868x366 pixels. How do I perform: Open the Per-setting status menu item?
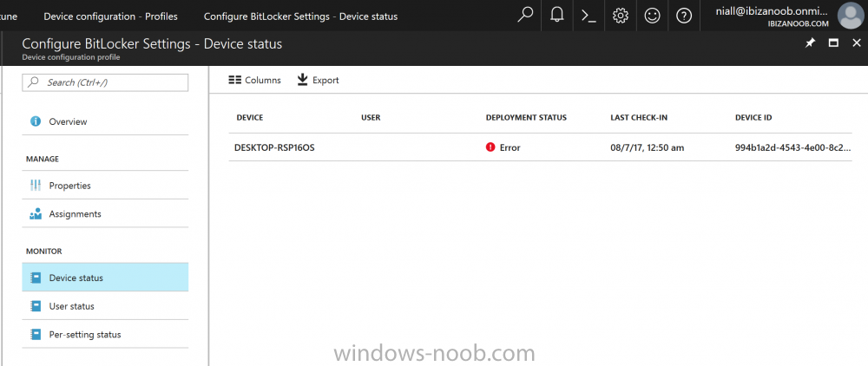pos(105,335)
